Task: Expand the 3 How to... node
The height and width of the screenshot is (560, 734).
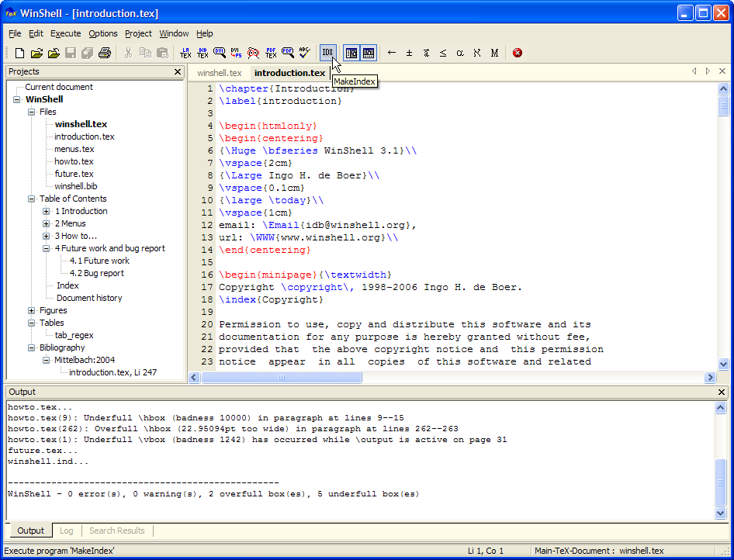Action: pos(47,237)
